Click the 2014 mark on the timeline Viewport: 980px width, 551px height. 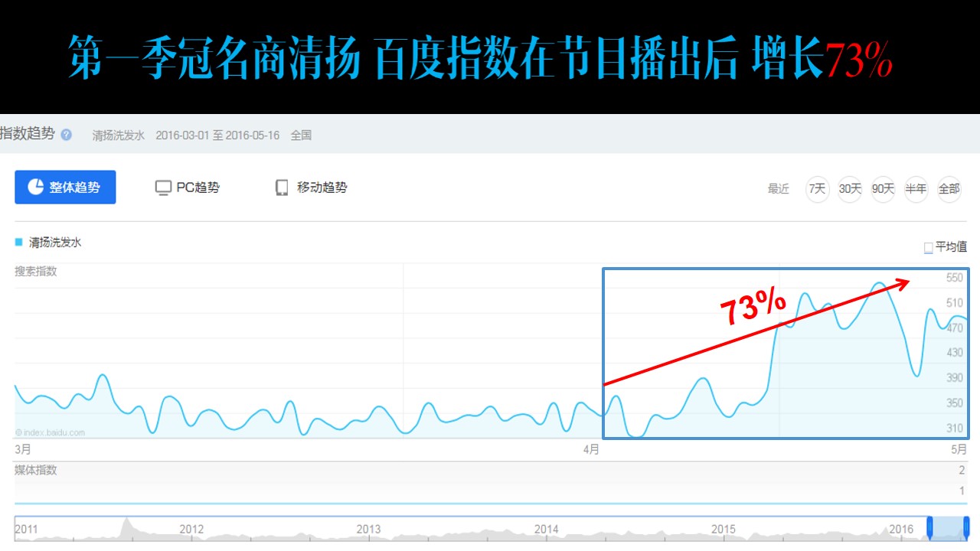pos(546,530)
